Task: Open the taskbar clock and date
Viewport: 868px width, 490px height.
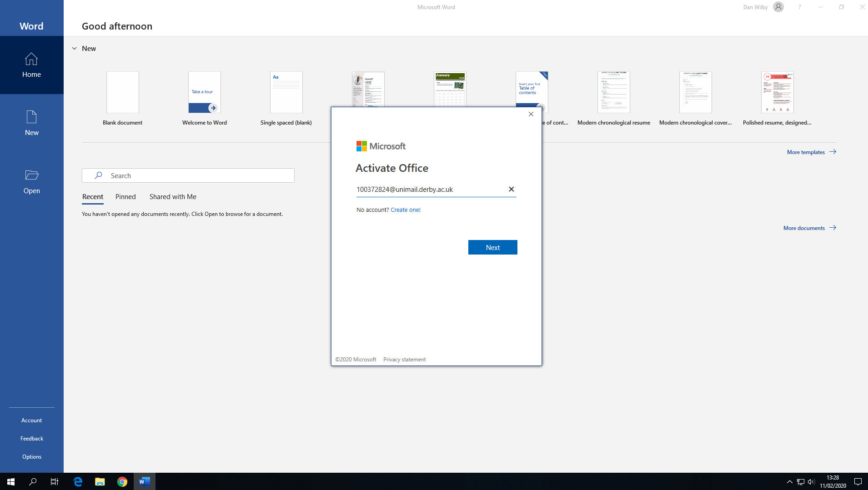Action: (833, 481)
